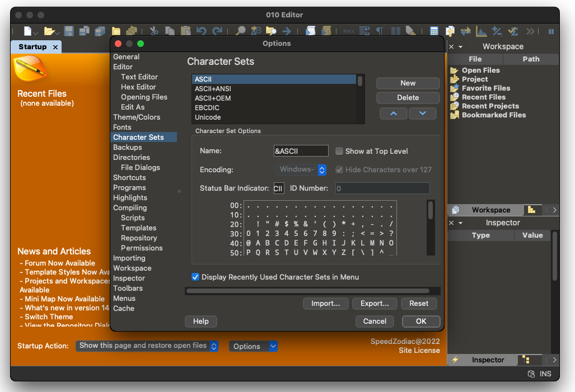The image size is (575, 392).
Task: Click the Compare files arrows icon
Action: [465, 31]
